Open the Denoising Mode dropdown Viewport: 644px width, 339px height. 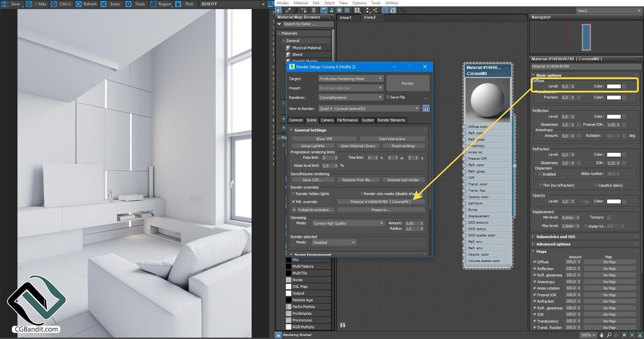[x=348, y=223]
